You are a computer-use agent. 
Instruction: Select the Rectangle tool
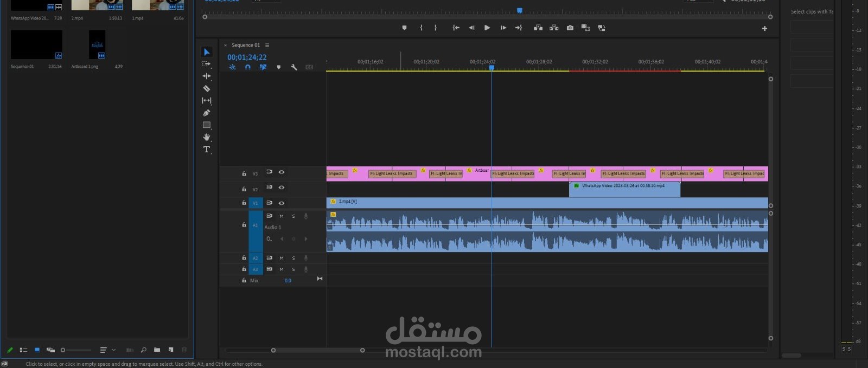tap(207, 125)
